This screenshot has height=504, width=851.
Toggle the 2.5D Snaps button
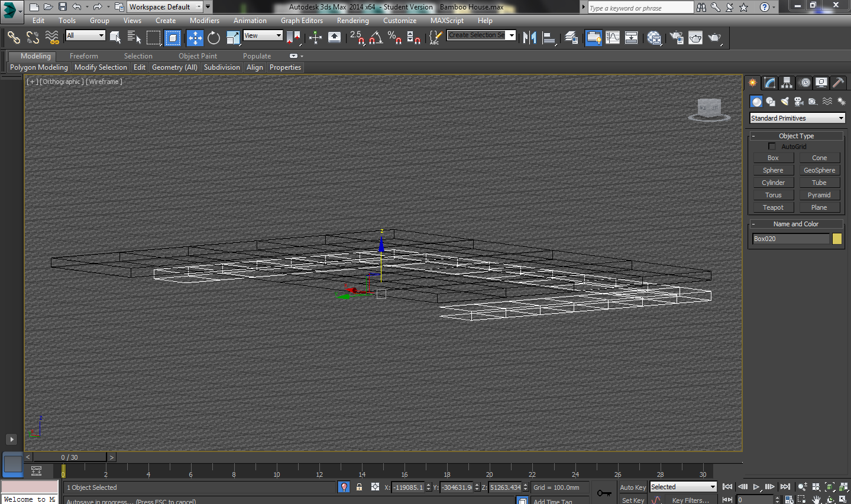357,38
